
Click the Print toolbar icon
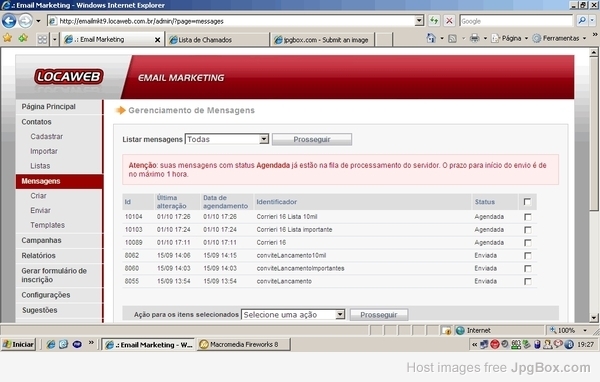click(x=474, y=38)
